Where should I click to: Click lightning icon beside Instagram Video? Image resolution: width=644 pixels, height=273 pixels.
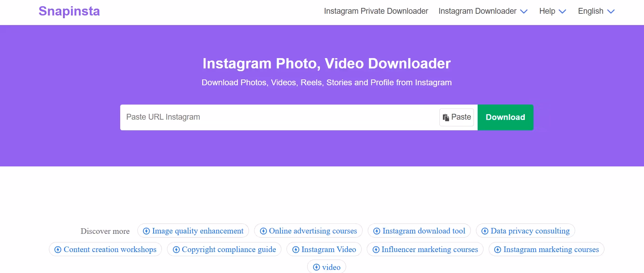tap(296, 250)
